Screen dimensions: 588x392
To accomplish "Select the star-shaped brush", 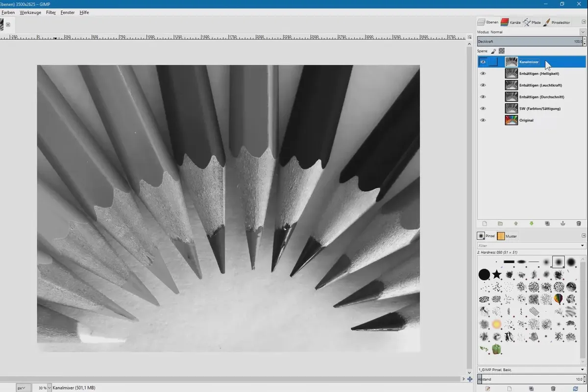I will tap(497, 274).
